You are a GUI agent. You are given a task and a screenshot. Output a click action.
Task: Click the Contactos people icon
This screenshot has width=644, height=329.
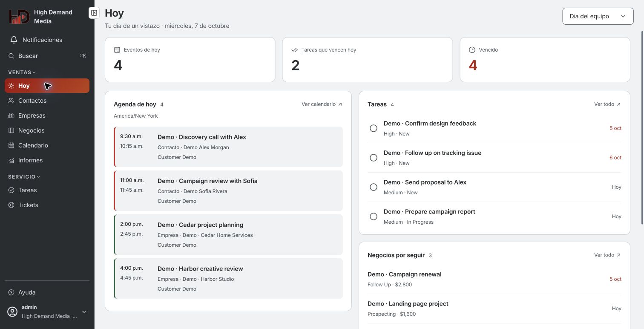[11, 101]
